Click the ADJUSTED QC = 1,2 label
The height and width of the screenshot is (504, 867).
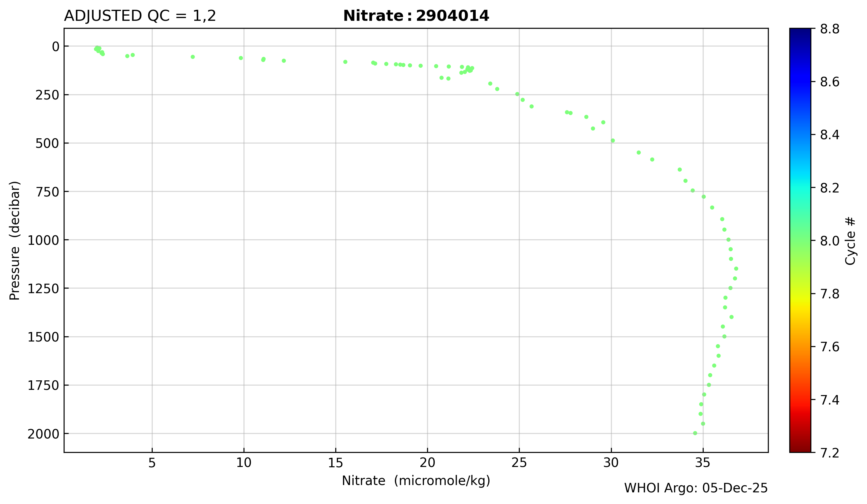click(x=140, y=16)
